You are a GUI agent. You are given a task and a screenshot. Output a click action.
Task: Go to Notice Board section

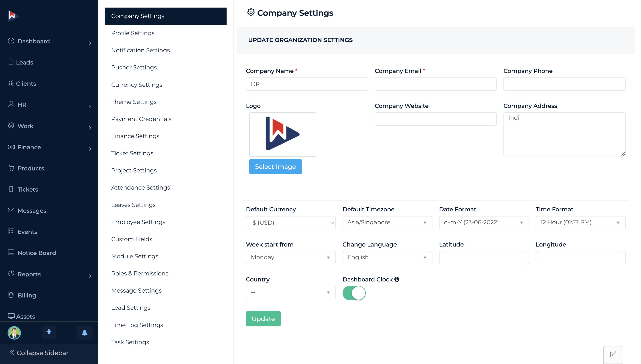[37, 253]
